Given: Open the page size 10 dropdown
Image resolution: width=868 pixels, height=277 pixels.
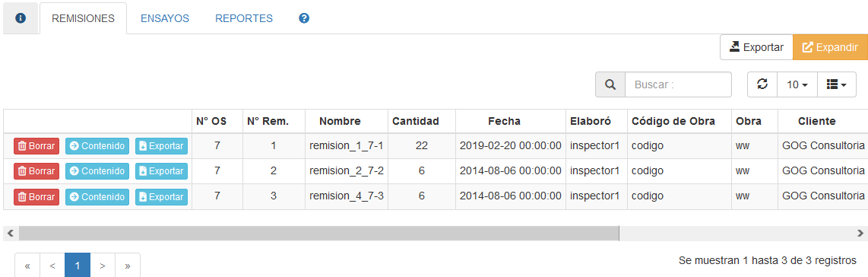Looking at the screenshot, I should [x=797, y=84].
